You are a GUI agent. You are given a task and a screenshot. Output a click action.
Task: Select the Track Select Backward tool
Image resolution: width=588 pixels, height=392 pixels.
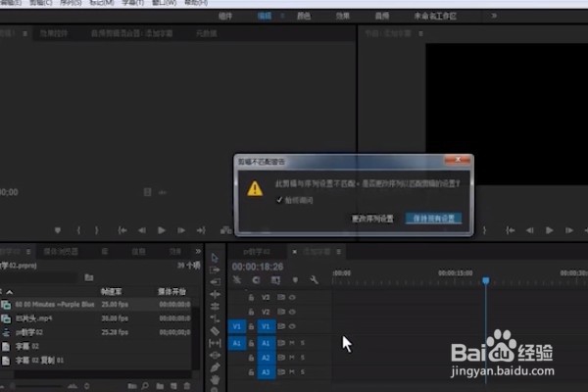coord(215,282)
